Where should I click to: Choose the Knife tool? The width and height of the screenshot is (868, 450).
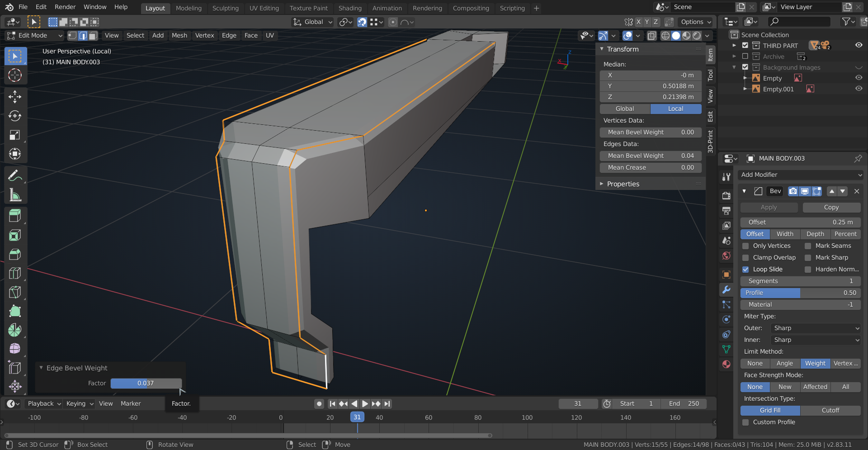[15, 292]
